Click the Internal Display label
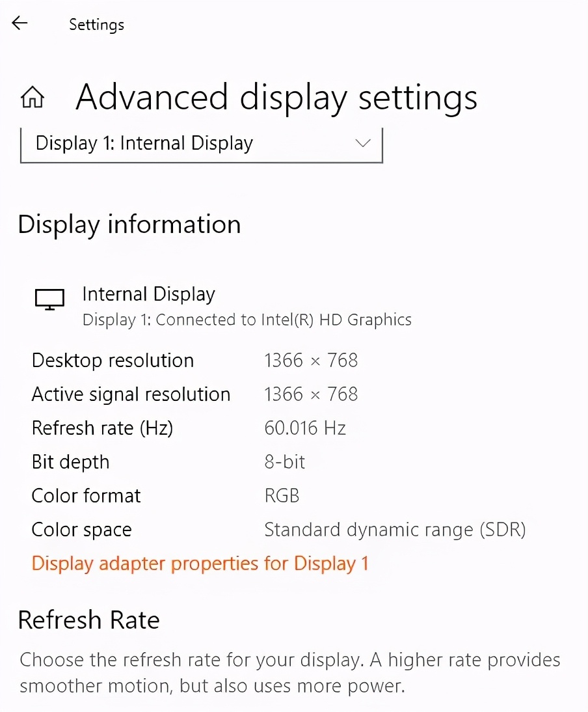This screenshot has width=588, height=712. (148, 294)
